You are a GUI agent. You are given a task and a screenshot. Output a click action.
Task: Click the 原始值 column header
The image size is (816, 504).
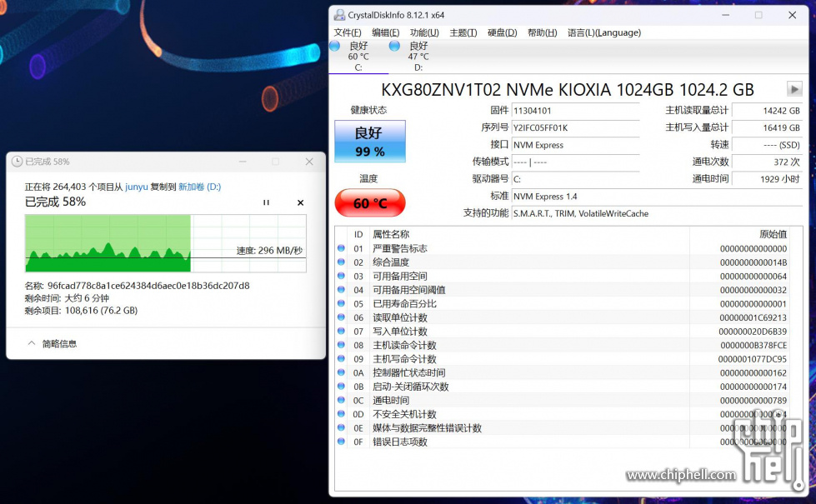(773, 235)
